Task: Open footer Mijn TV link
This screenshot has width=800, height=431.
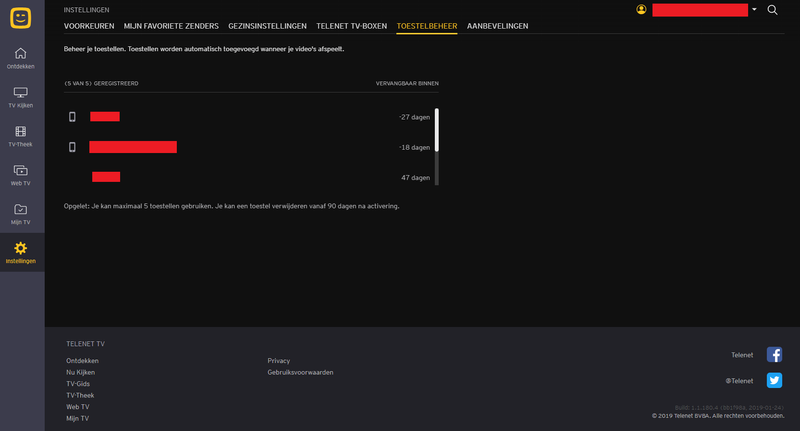Action: coord(77,418)
